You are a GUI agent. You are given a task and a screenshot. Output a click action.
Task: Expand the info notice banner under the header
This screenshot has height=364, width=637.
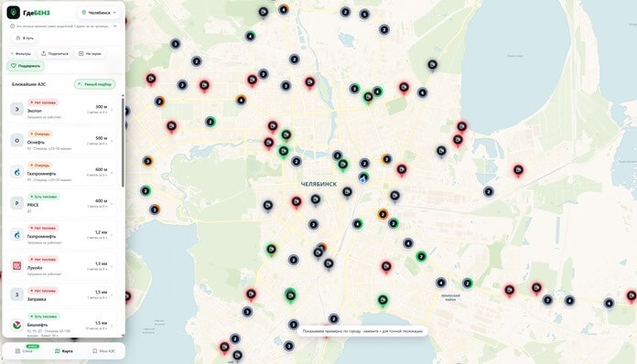coord(115,26)
